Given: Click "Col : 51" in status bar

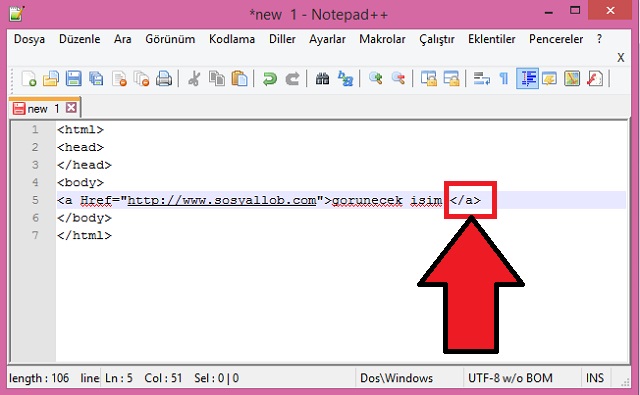Looking at the screenshot, I should (x=163, y=378).
